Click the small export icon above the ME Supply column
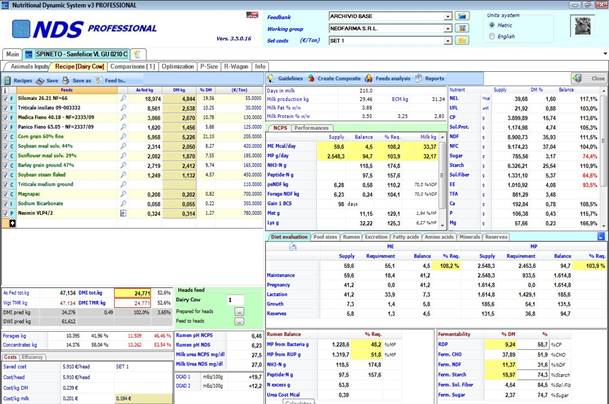 293,247
